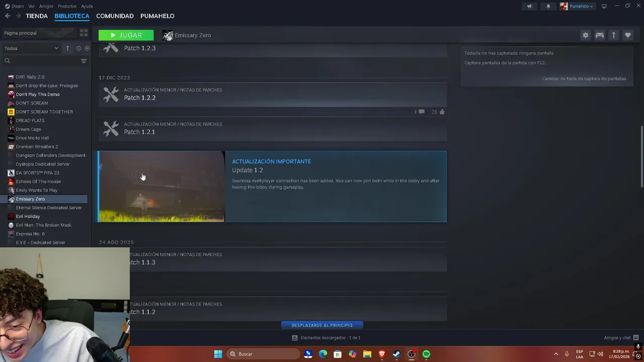
Task: Open the Patch 1.1.3 notes entry
Action: click(288, 259)
